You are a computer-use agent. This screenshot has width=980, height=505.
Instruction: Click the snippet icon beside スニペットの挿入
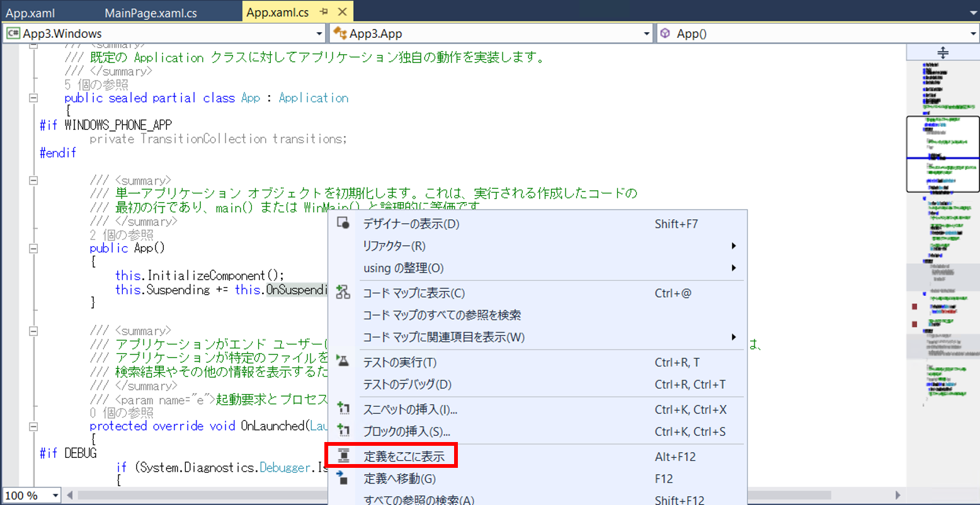point(343,409)
